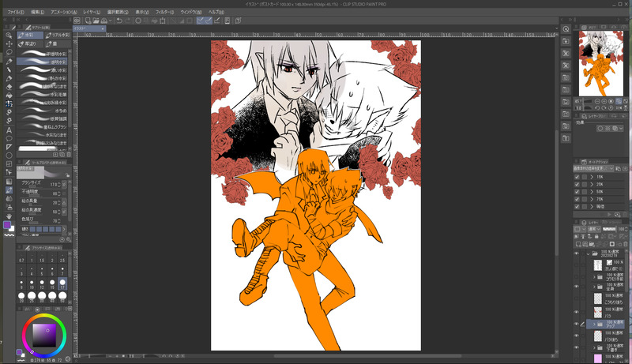The width and height of the screenshot is (632, 364).
Task: Select the Pen tool
Action: (9, 62)
